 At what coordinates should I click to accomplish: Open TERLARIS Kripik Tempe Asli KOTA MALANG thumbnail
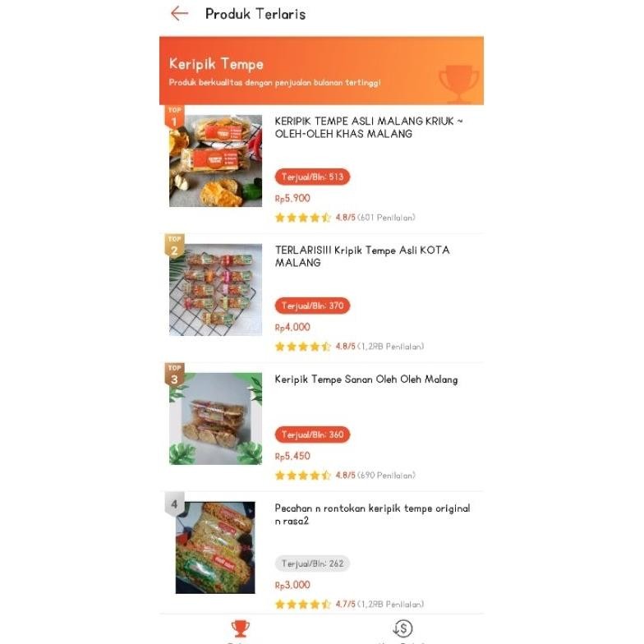216,290
